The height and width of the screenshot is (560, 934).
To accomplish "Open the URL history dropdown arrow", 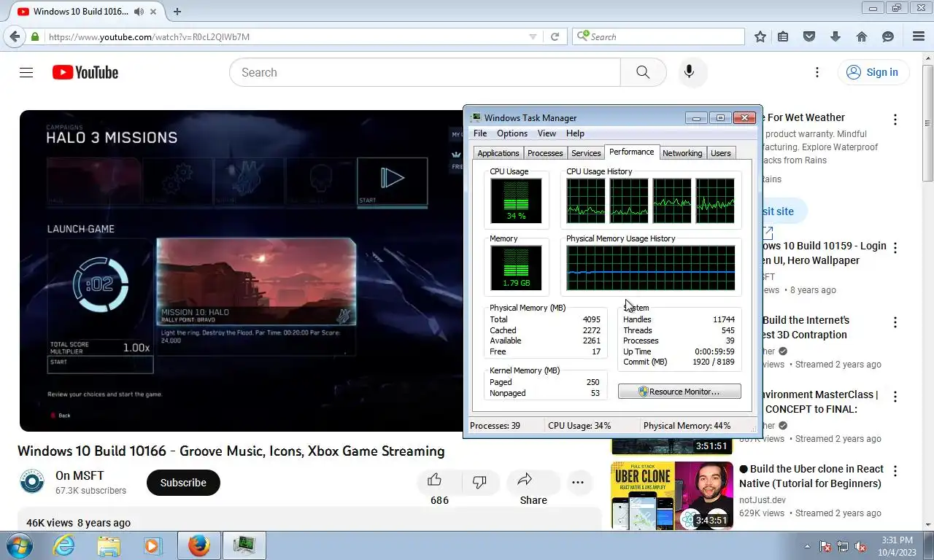I will 533,36.
